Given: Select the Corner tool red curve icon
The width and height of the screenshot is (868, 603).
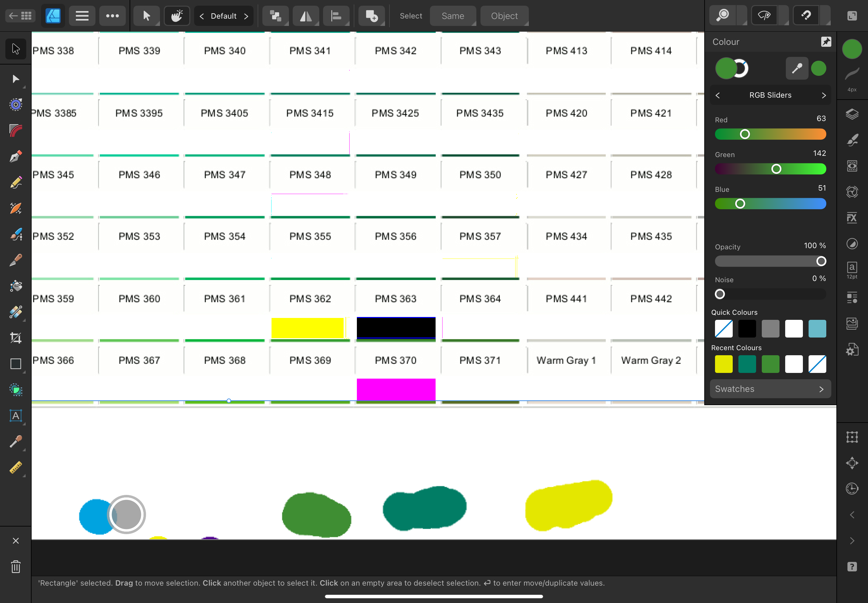Looking at the screenshot, I should point(15,131).
